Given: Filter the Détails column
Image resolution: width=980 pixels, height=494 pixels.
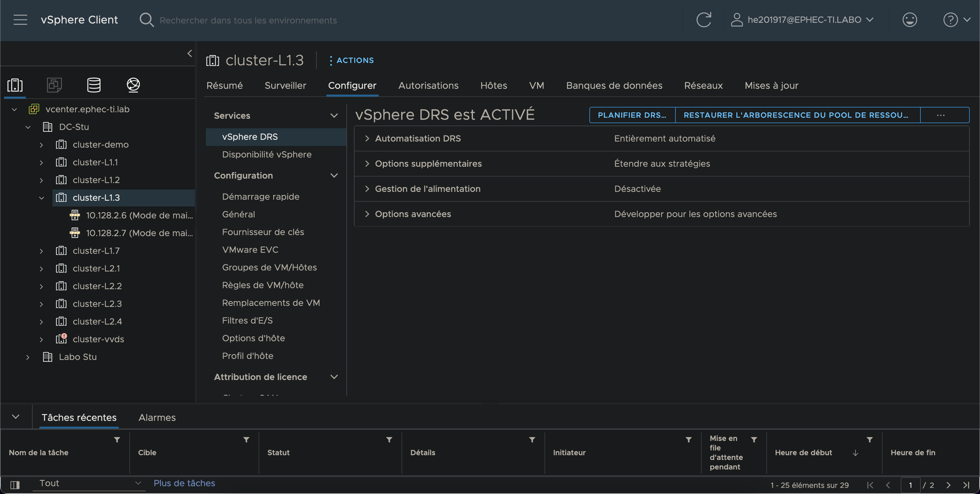Looking at the screenshot, I should pyautogui.click(x=532, y=440).
